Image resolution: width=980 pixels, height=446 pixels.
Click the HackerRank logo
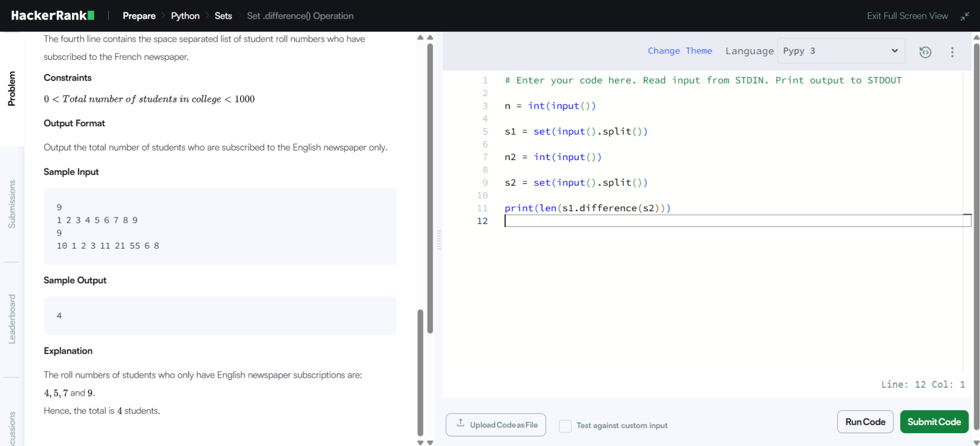[52, 15]
